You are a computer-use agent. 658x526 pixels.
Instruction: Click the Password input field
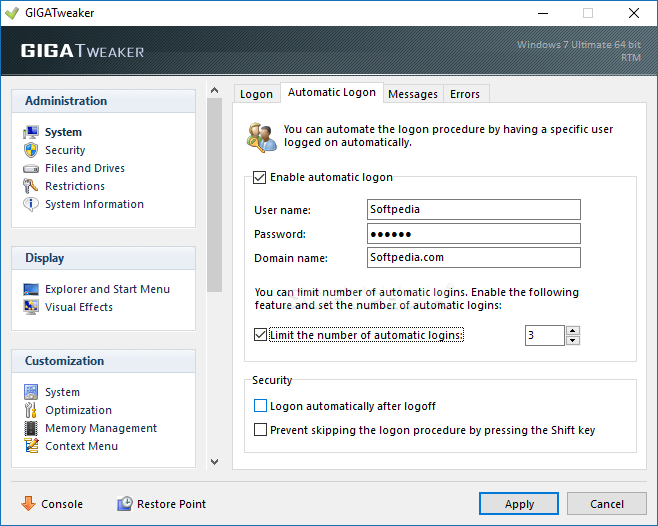pos(474,233)
